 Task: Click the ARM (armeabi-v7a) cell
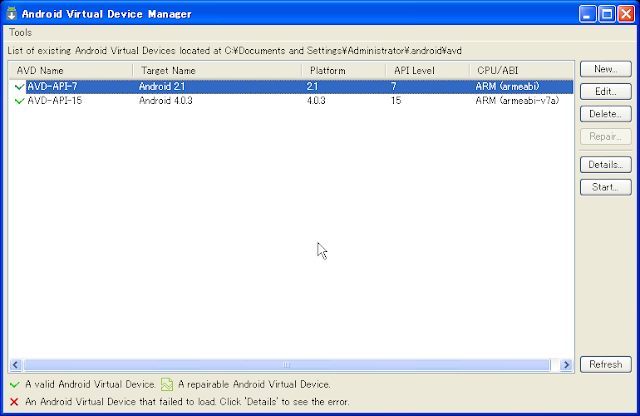[x=517, y=100]
